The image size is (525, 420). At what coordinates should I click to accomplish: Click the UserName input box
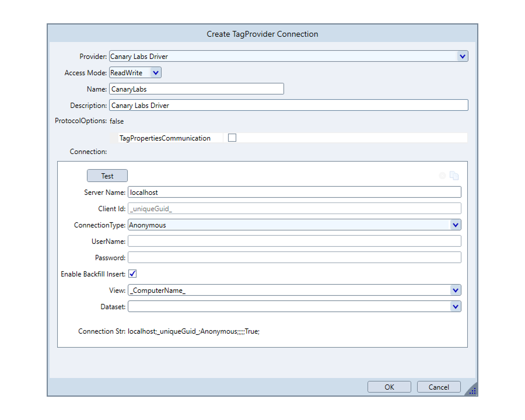(294, 241)
